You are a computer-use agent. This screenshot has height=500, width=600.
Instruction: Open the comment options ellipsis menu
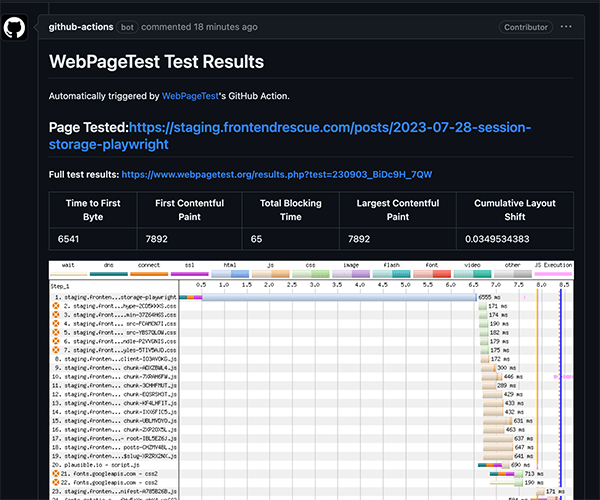pos(566,27)
